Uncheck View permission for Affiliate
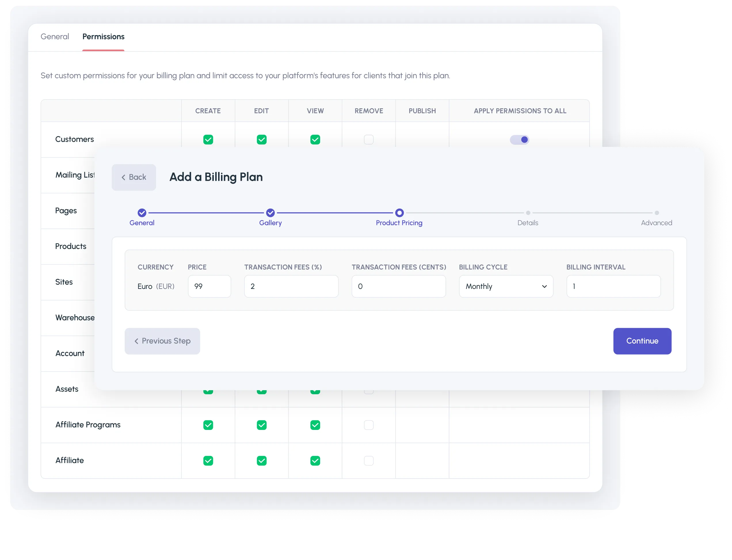This screenshot has height=560, width=732. point(315,461)
